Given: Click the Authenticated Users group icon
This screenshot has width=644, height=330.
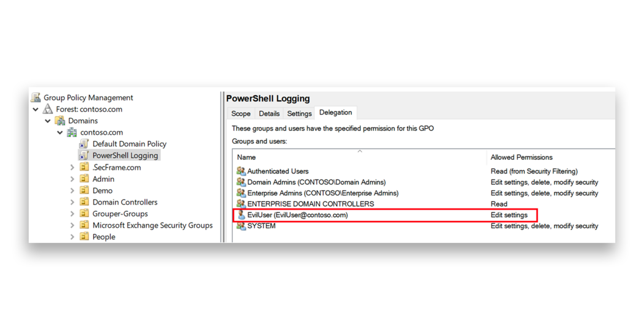Looking at the screenshot, I should [x=241, y=171].
